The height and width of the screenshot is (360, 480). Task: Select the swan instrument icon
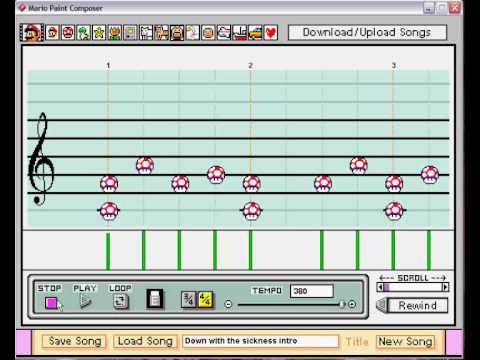pos(193,33)
